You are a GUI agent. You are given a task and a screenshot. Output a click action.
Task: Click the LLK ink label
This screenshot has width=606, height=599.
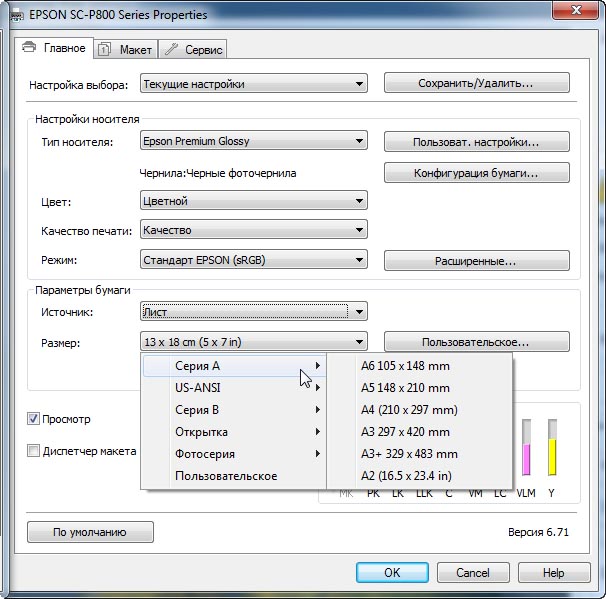(x=424, y=493)
